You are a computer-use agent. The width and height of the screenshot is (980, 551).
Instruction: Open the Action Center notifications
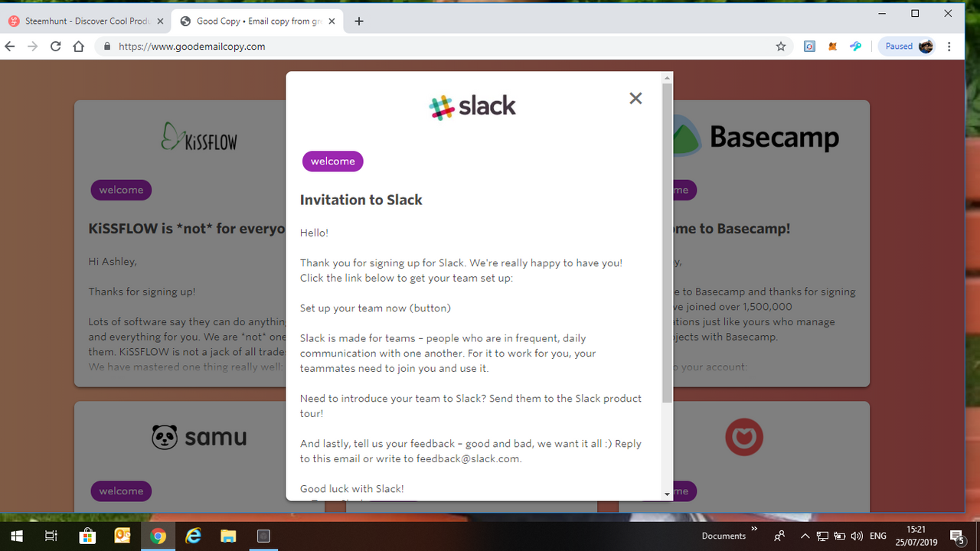[957, 536]
